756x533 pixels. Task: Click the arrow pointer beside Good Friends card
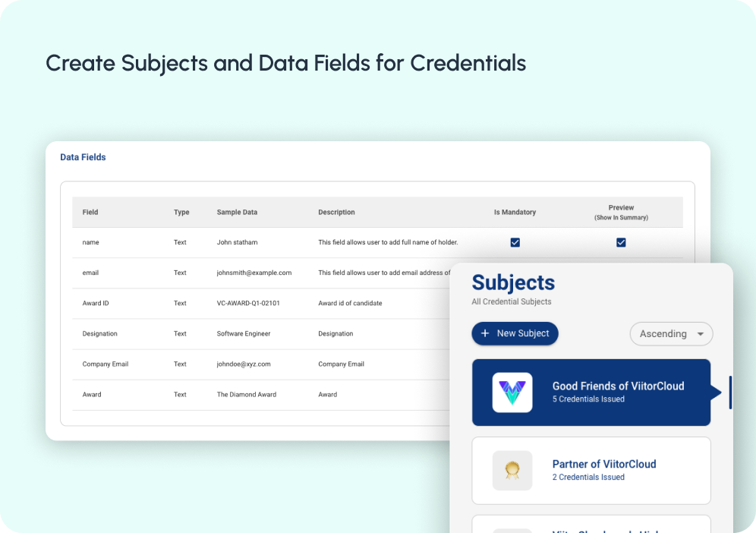(x=716, y=393)
